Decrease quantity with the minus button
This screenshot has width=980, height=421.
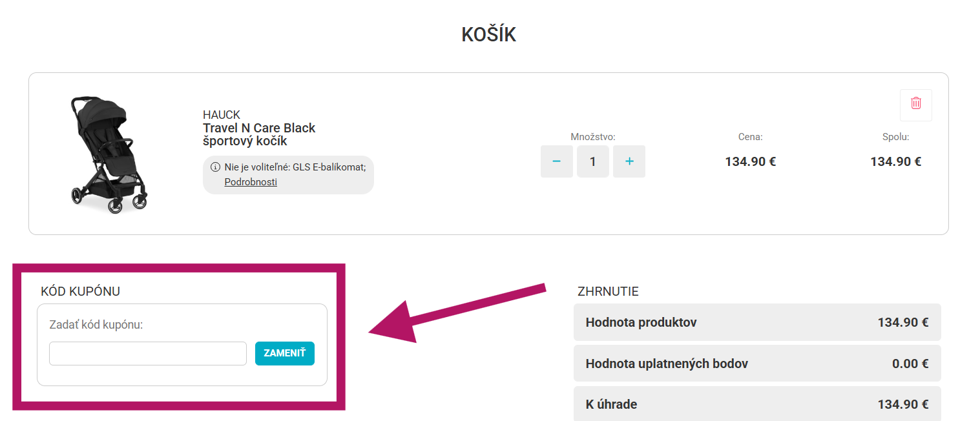click(556, 161)
